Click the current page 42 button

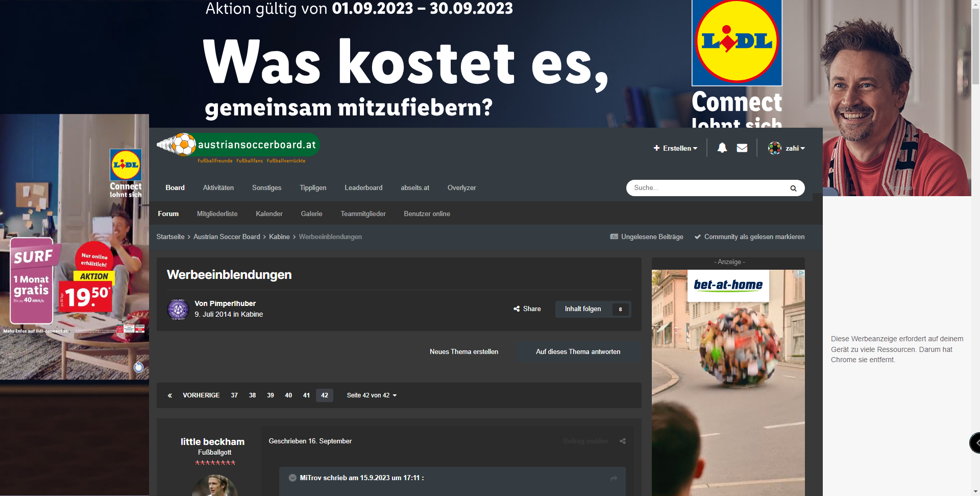[325, 395]
